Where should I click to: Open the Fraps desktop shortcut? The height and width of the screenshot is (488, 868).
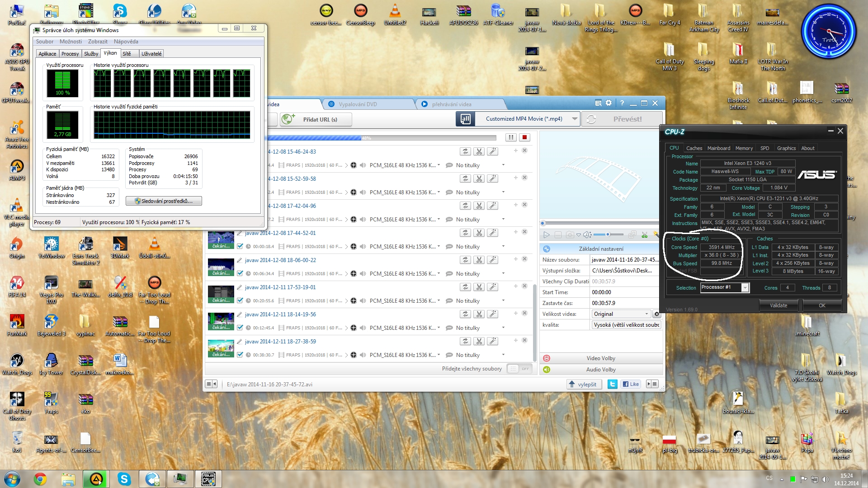pos(51,403)
